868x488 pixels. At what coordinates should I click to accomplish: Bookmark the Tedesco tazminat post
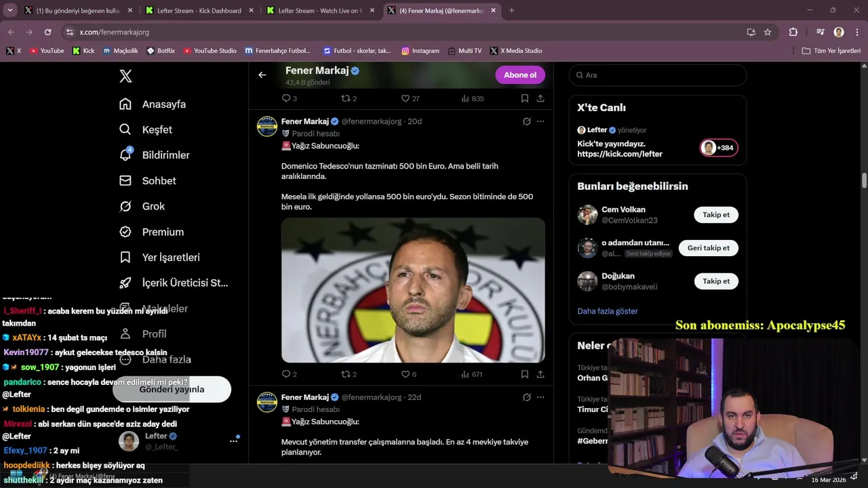pos(525,374)
